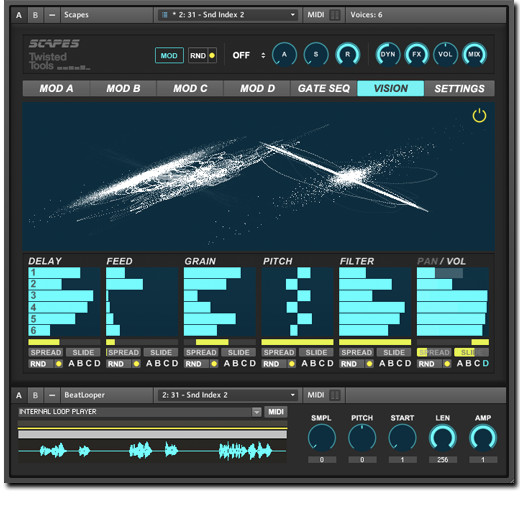The width and height of the screenshot is (520, 520).
Task: Click the MIDI button beside loop player
Action: pyautogui.click(x=276, y=412)
